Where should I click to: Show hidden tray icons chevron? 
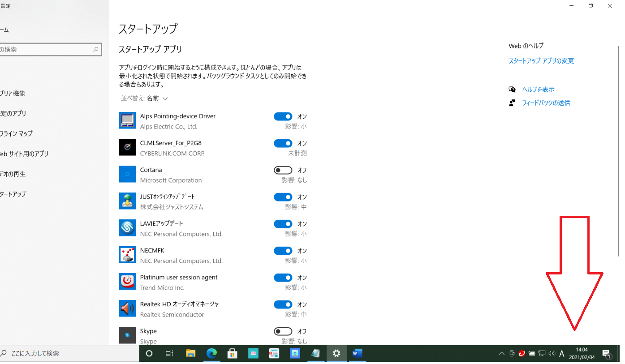click(x=502, y=354)
